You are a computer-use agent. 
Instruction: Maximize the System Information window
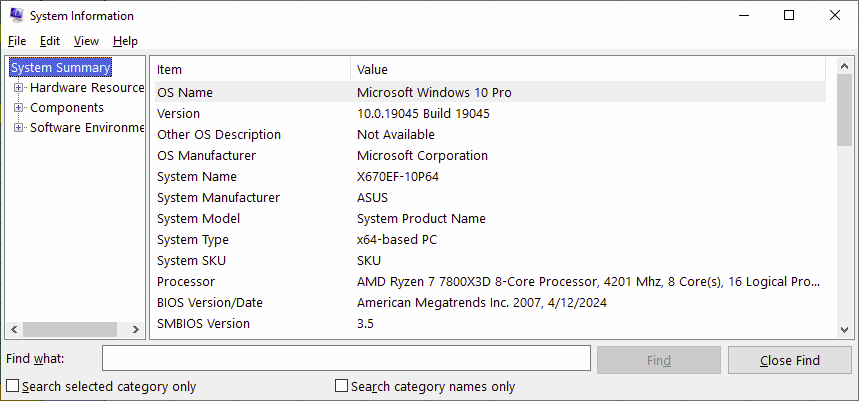pos(789,15)
